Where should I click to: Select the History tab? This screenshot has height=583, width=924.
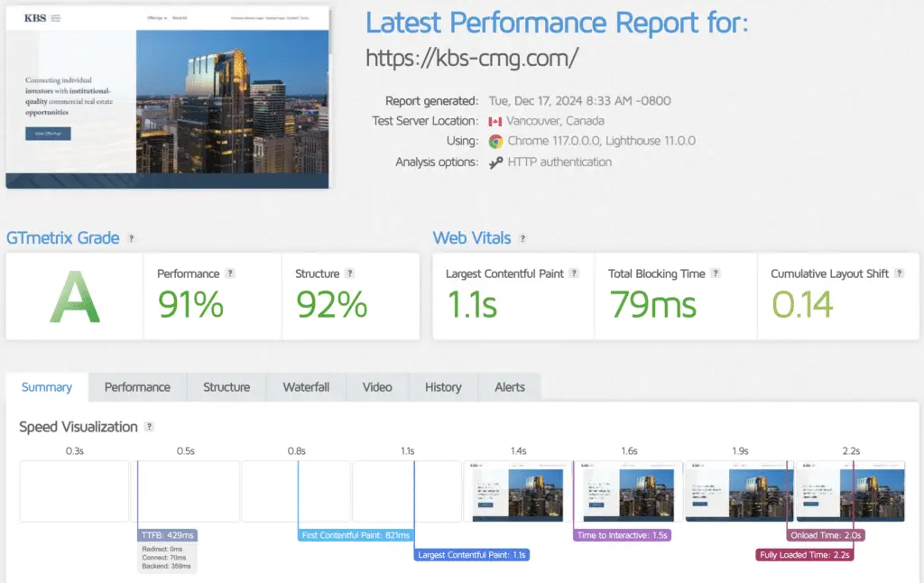coord(443,387)
